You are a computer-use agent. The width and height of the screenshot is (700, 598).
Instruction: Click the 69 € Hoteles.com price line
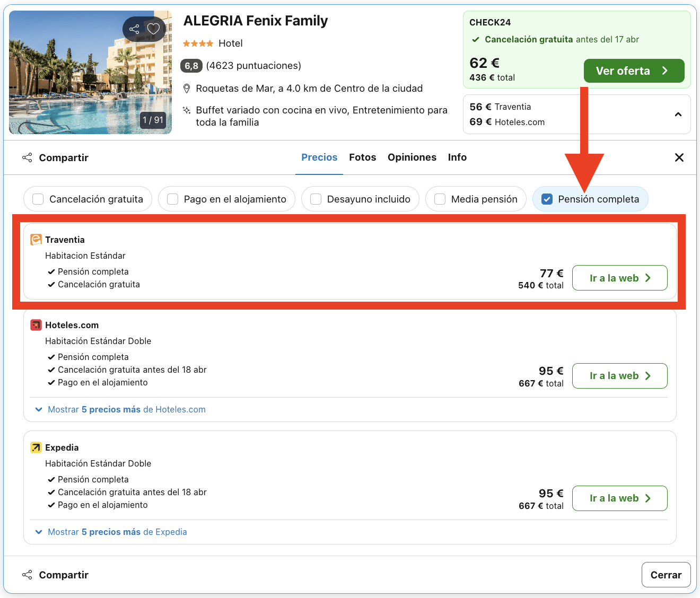click(x=507, y=122)
